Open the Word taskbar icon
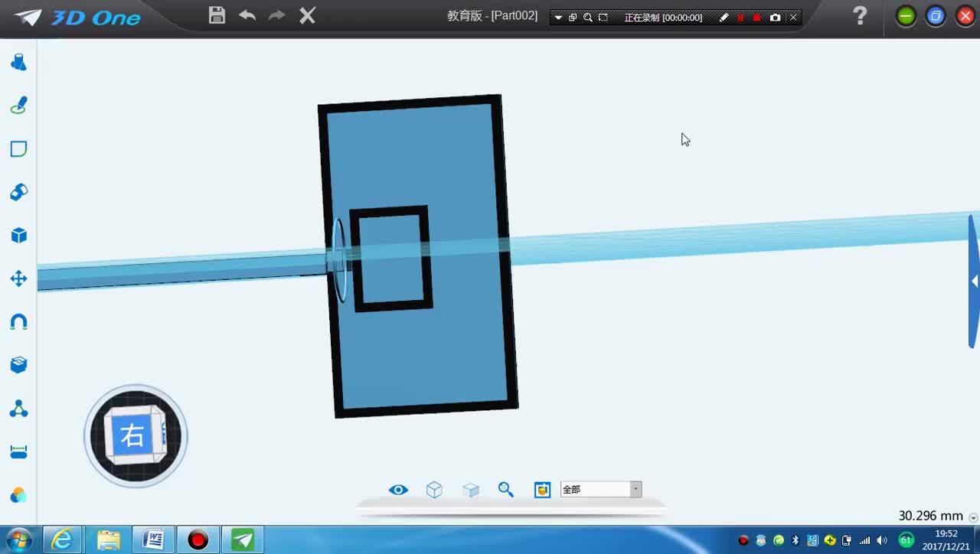 pos(153,540)
